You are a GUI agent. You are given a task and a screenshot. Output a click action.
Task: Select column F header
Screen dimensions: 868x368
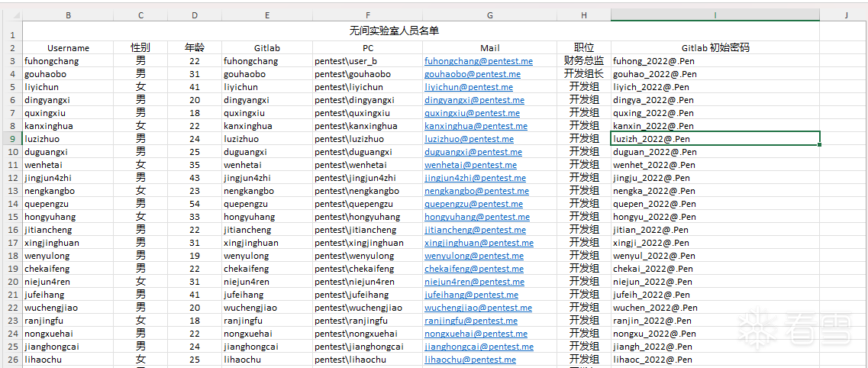point(367,15)
